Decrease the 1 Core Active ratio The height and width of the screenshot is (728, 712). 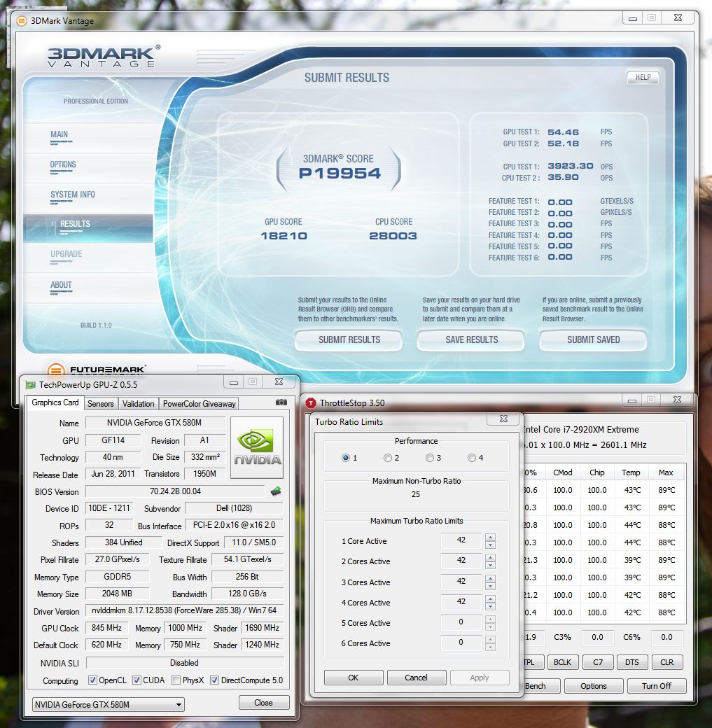(x=490, y=545)
